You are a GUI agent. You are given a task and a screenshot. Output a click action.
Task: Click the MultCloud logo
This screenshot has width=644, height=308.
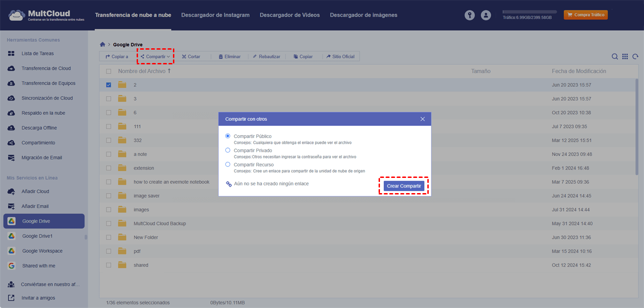point(46,16)
